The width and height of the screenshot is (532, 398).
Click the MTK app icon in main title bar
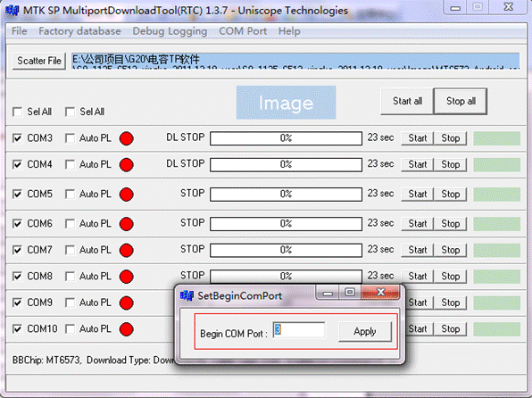[12, 11]
